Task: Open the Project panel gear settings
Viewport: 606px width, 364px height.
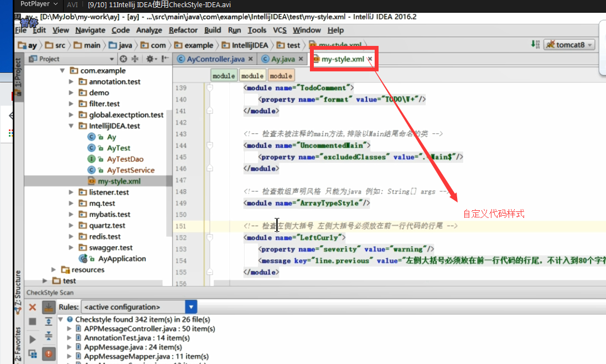Action: point(151,59)
